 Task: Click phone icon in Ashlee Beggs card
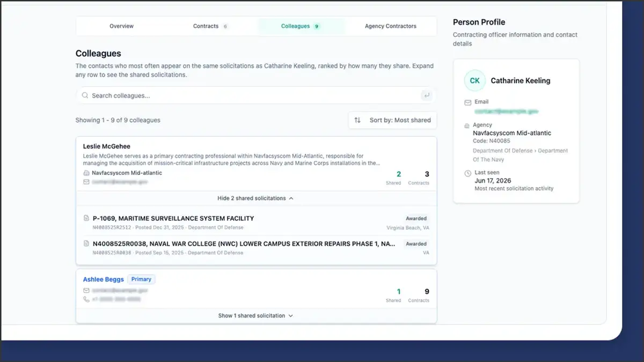[x=86, y=299]
